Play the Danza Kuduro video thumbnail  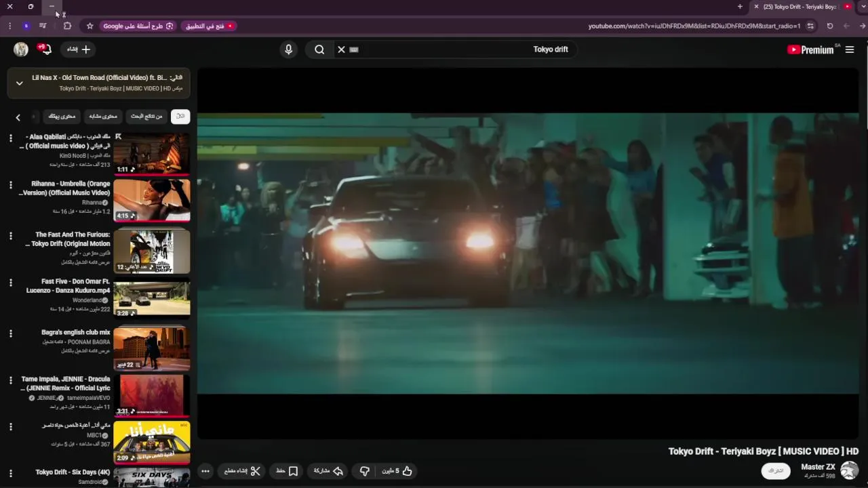152,298
